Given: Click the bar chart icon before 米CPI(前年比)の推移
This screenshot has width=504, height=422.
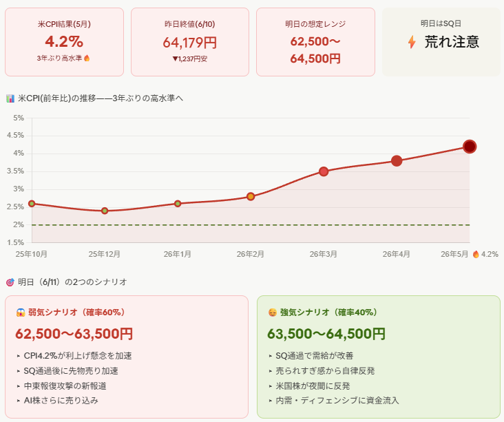Looking at the screenshot, I should coord(10,98).
